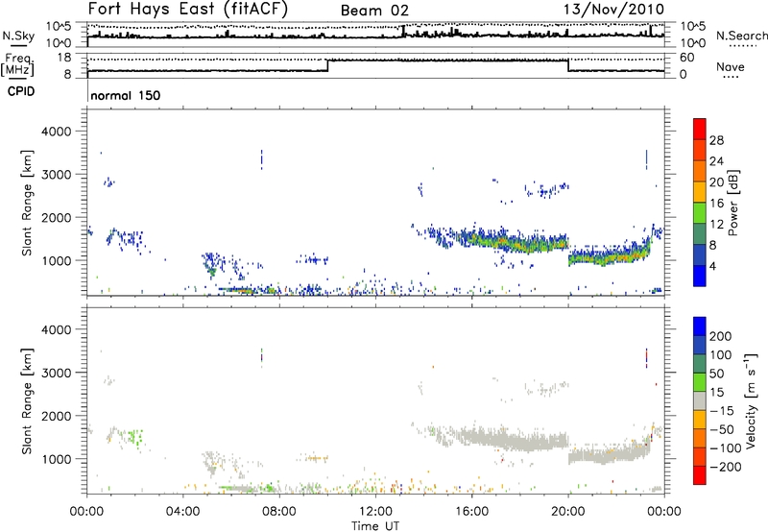768x532 pixels.
Task: Select the 'Beam 02' label
Action: tap(374, 11)
